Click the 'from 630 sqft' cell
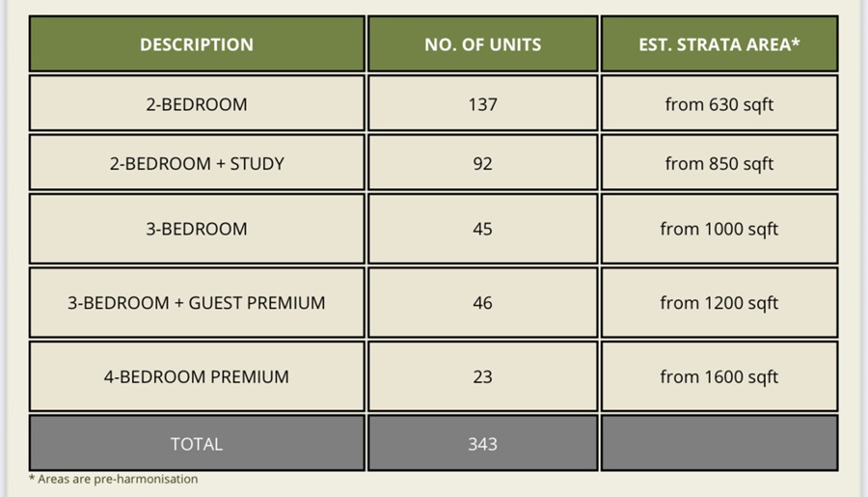 719,104
